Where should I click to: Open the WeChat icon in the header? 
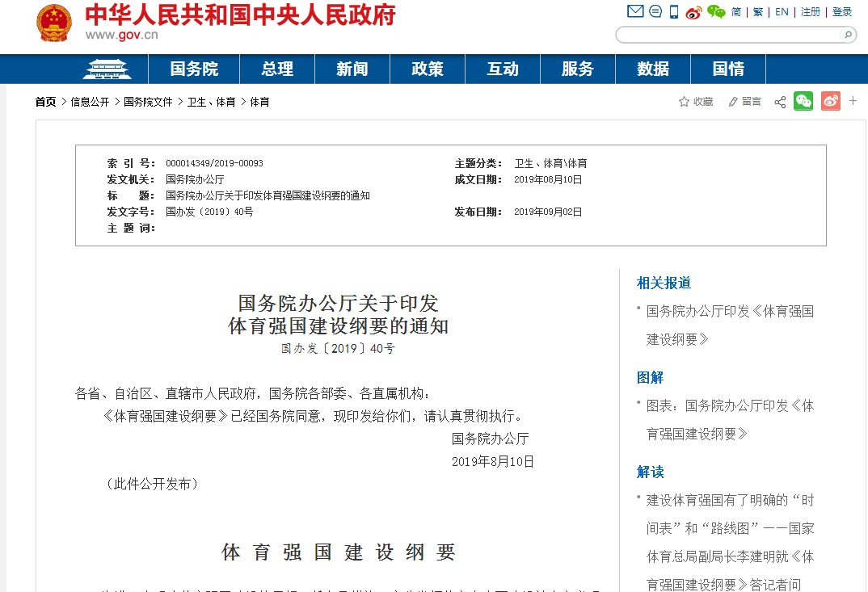point(716,11)
